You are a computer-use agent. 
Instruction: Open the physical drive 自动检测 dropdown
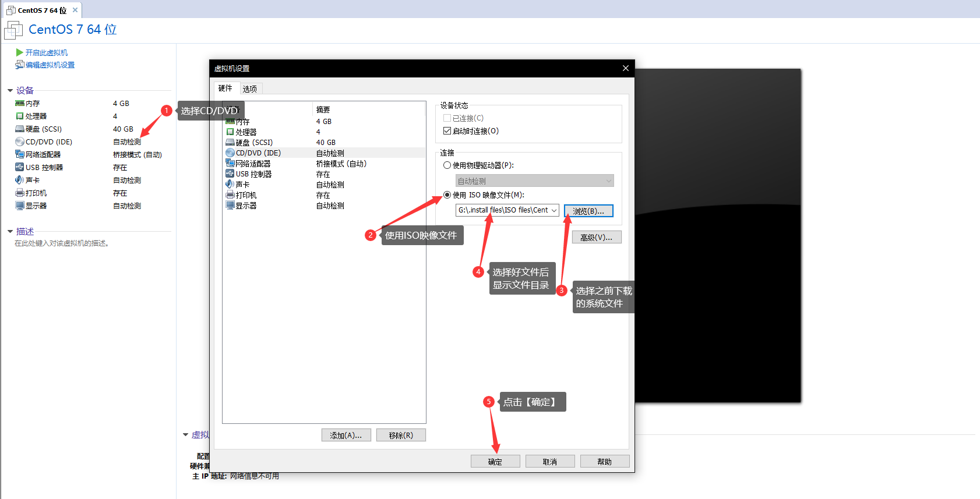pyautogui.click(x=534, y=181)
